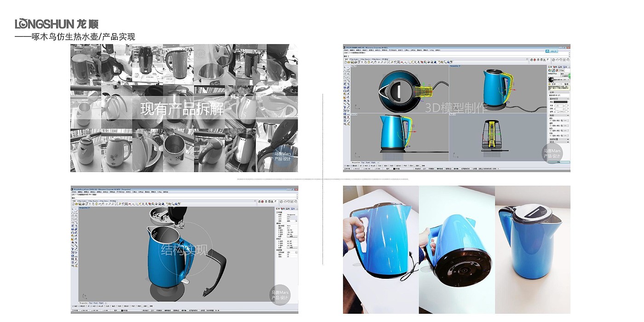Toggle 物件锁点 in 3D模型制作 status bar
644x322 pixels.
click(440, 169)
